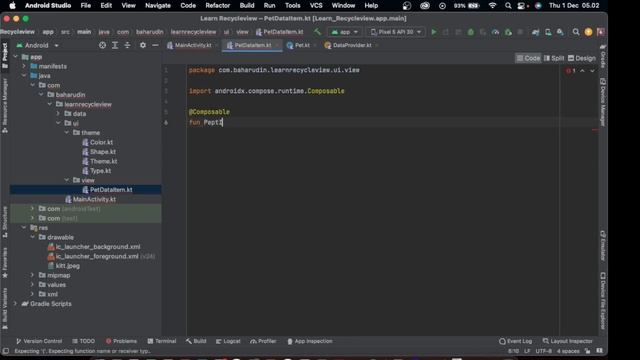Toggle the Project tool window stripe button

(5, 55)
